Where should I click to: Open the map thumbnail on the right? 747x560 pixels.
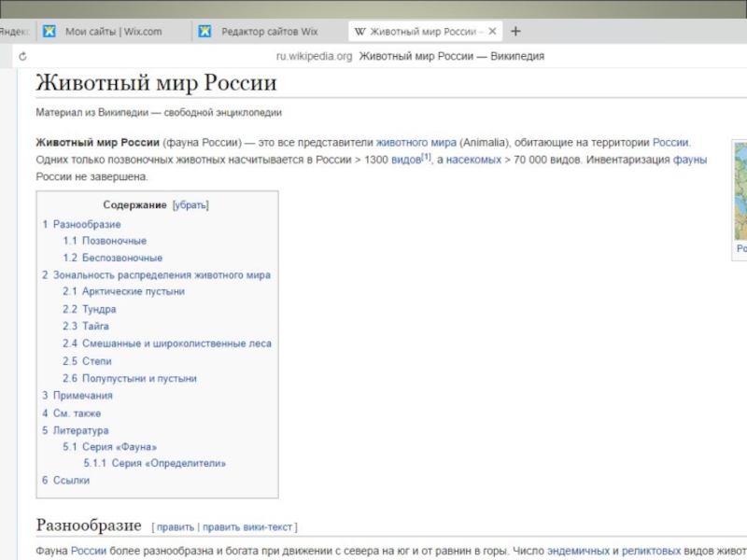click(740, 191)
